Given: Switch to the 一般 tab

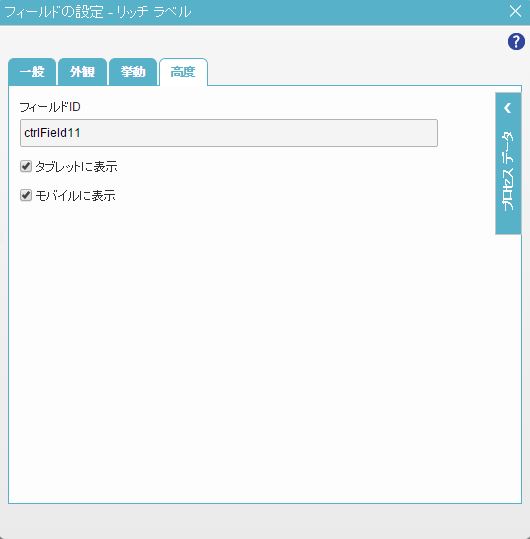Looking at the screenshot, I should point(32,72).
